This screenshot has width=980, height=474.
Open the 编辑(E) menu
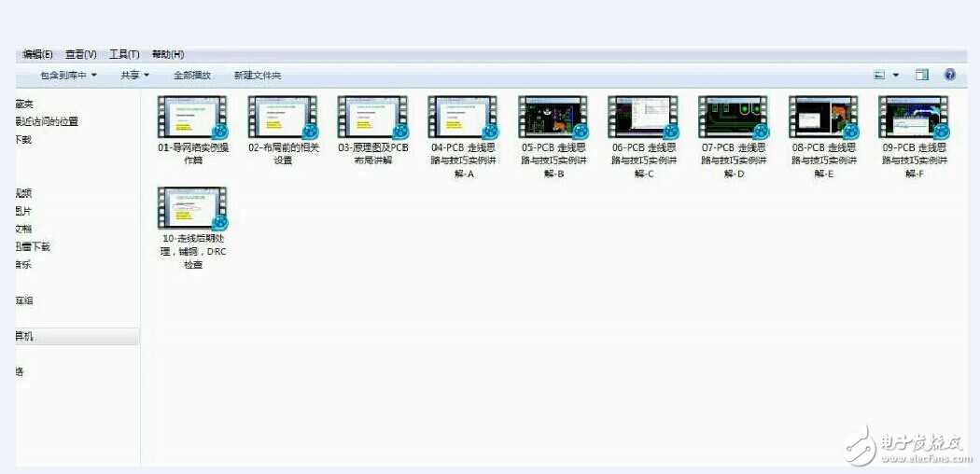pos(37,55)
